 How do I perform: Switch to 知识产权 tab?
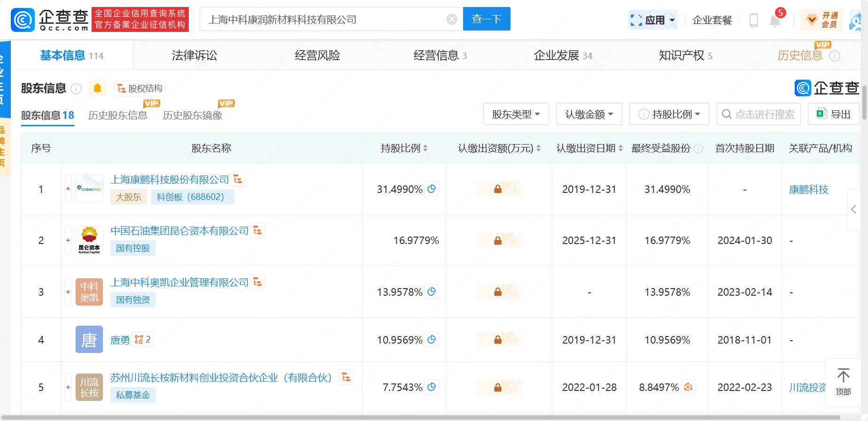tap(685, 55)
